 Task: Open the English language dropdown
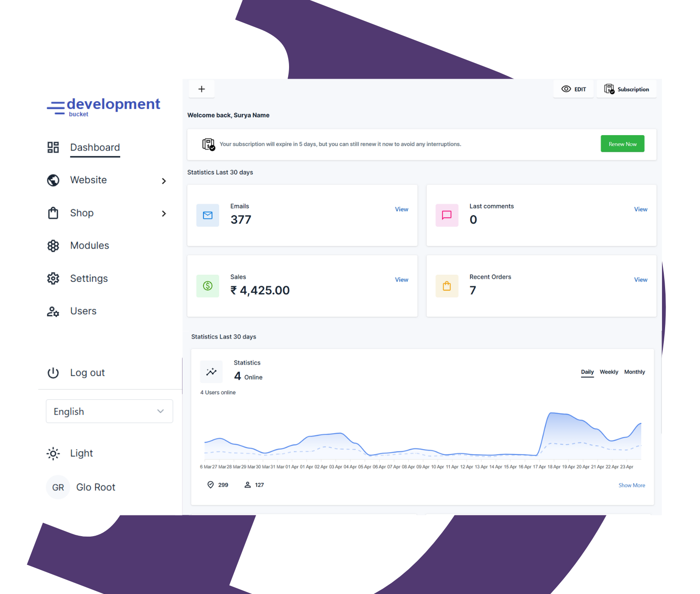[x=109, y=412]
